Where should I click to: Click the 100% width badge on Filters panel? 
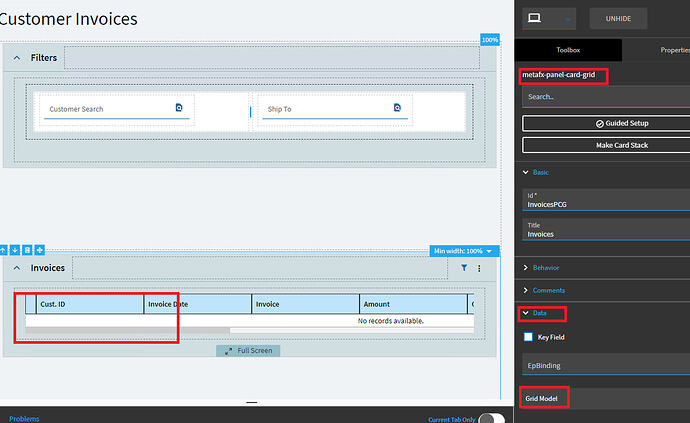(x=490, y=40)
